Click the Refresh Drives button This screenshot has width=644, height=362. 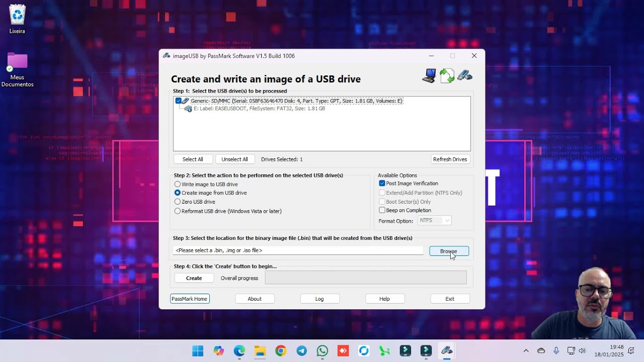pos(450,159)
